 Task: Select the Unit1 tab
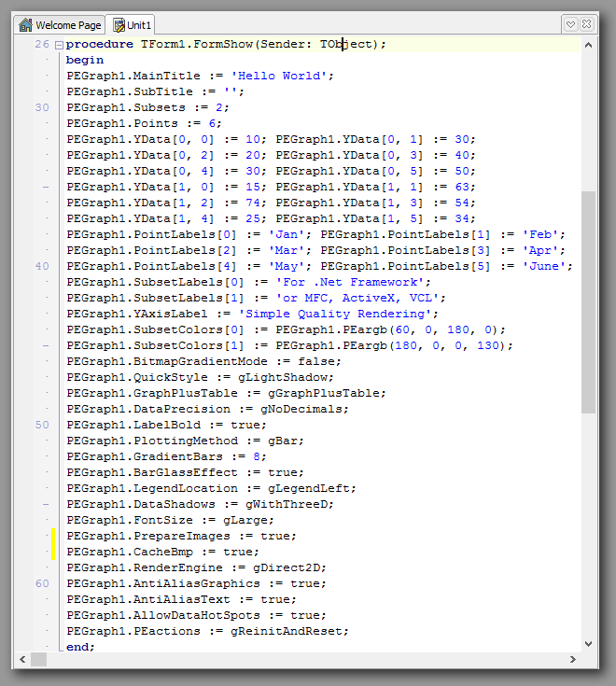click(x=132, y=25)
